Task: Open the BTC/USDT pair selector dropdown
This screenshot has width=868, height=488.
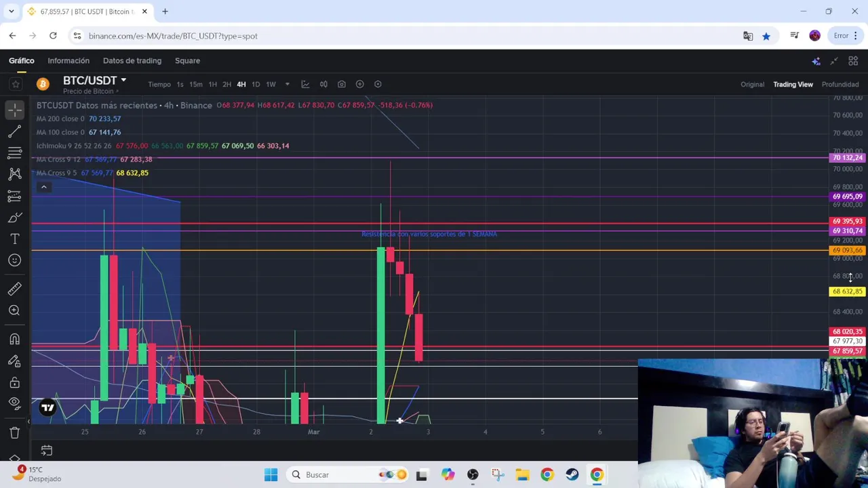Action: click(94, 80)
